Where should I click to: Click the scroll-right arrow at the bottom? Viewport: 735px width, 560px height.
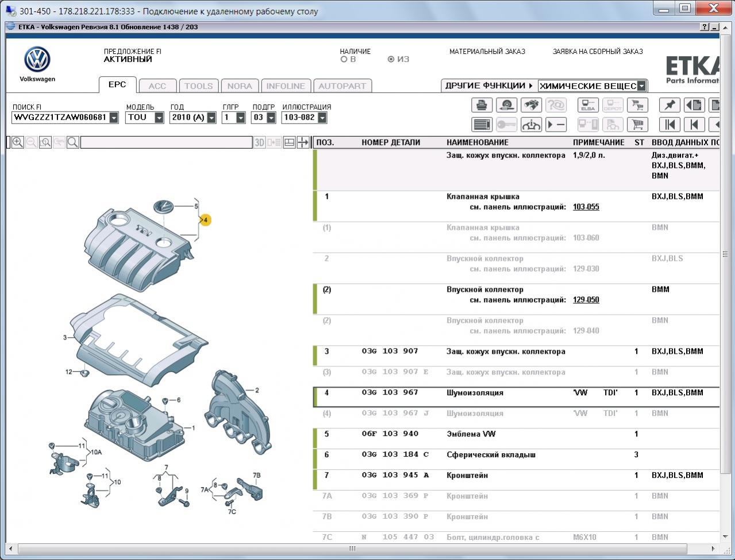[713, 549]
